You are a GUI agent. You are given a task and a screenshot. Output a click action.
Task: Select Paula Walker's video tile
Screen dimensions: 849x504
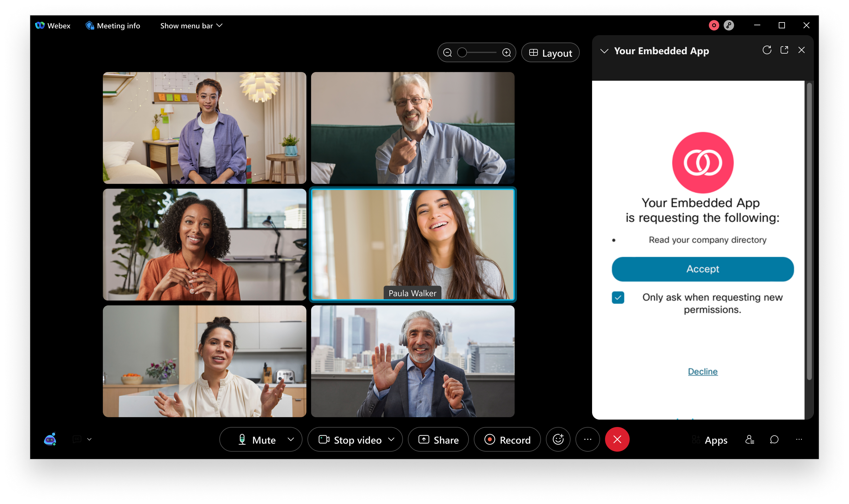point(412,245)
